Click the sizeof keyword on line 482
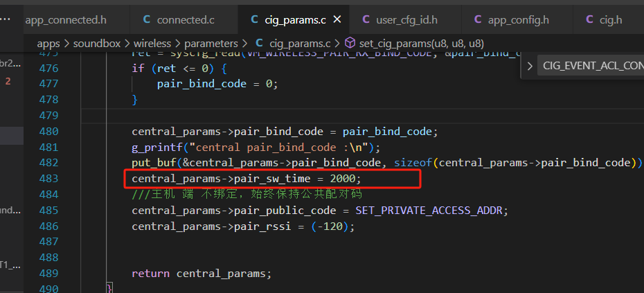 (x=413, y=163)
